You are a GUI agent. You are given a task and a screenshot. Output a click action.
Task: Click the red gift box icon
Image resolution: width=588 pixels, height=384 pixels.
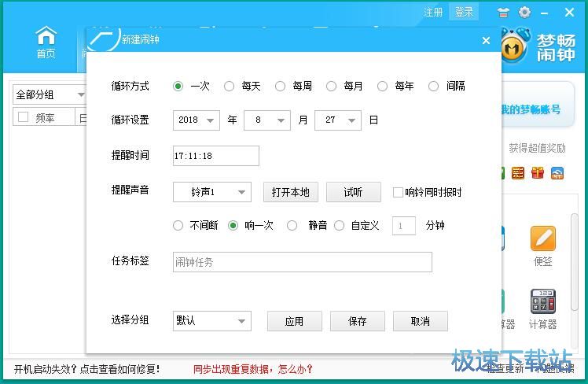(538, 173)
